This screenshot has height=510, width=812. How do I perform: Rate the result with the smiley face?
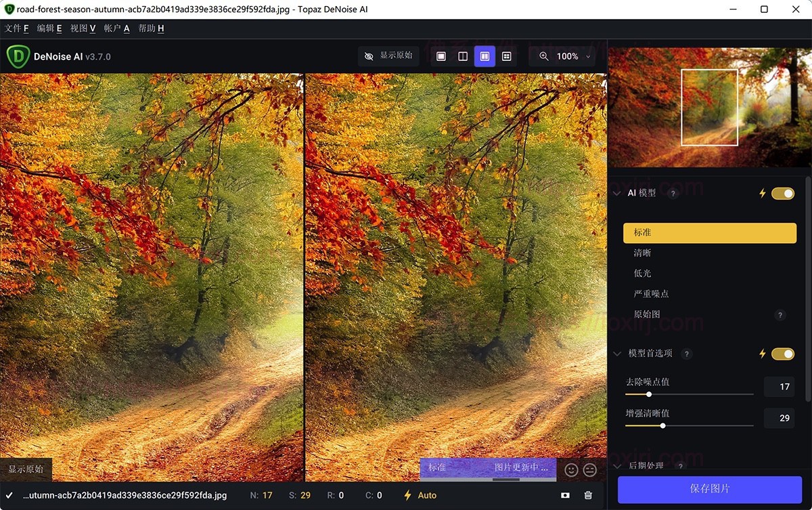(571, 469)
